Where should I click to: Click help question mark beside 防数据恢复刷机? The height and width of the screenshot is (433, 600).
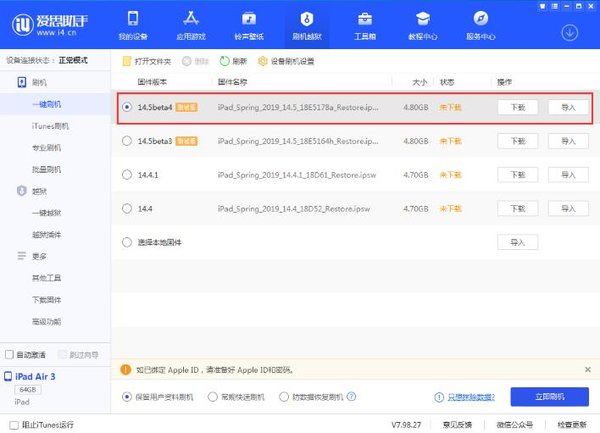351,397
